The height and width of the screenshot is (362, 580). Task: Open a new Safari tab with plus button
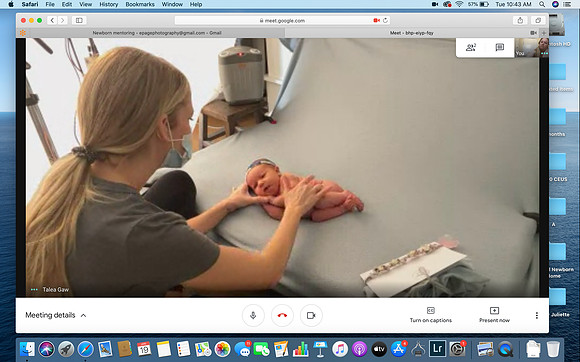point(544,33)
